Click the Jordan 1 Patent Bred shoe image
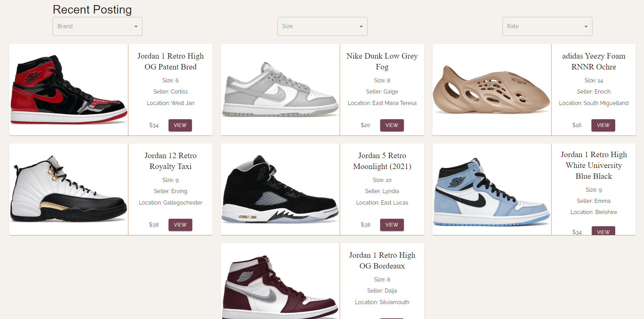 click(x=69, y=90)
